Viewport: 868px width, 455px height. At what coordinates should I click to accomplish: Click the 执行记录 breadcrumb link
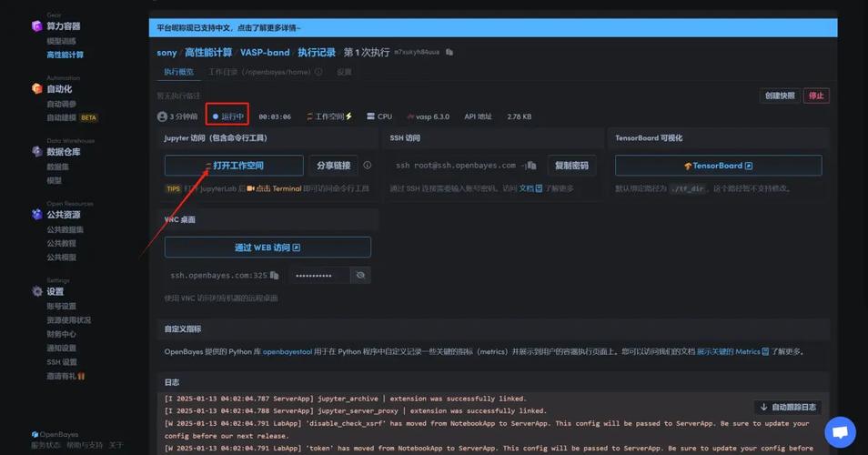coord(317,53)
